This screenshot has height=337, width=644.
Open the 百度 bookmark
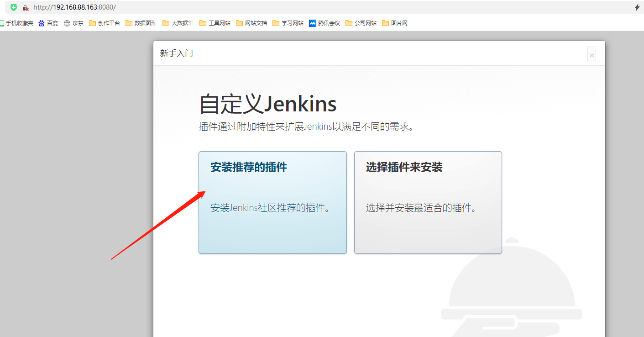48,23
